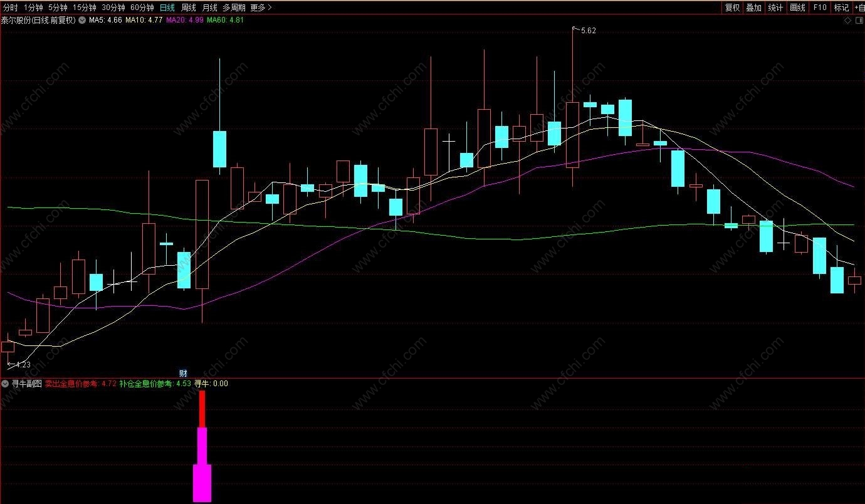Open F10 company information

tap(819, 8)
